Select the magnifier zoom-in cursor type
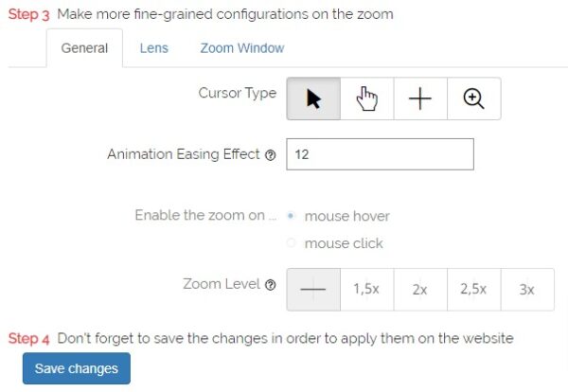 (473, 99)
